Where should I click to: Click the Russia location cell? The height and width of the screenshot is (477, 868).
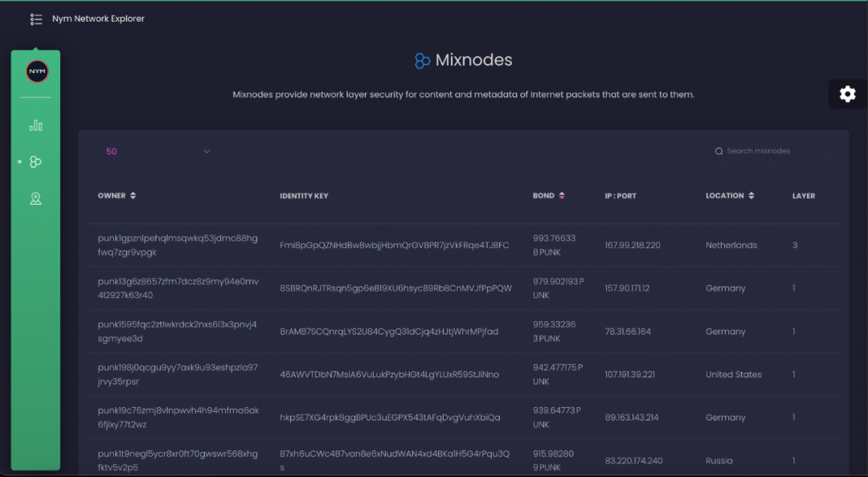pos(719,460)
